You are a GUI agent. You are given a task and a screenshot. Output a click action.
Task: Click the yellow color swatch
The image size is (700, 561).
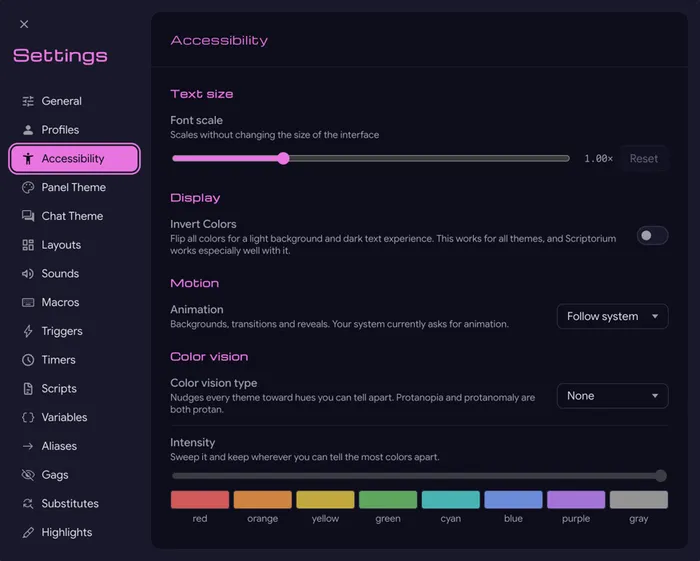[x=325, y=500]
